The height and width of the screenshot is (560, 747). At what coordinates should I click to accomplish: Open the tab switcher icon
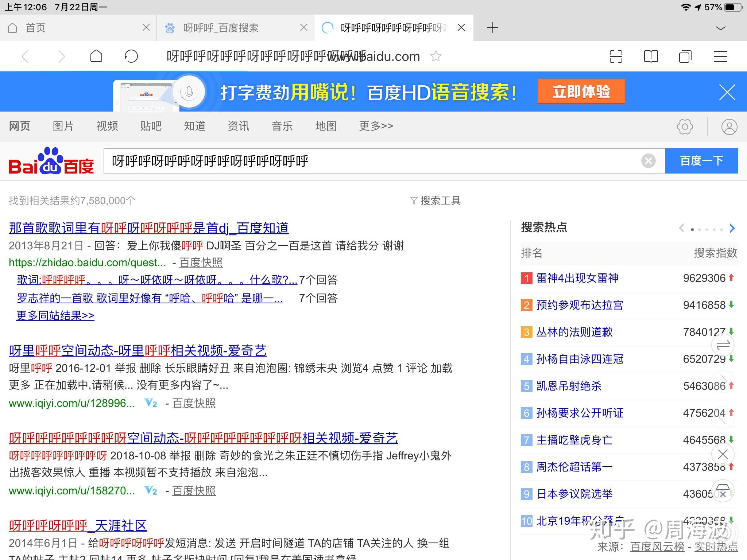click(685, 57)
